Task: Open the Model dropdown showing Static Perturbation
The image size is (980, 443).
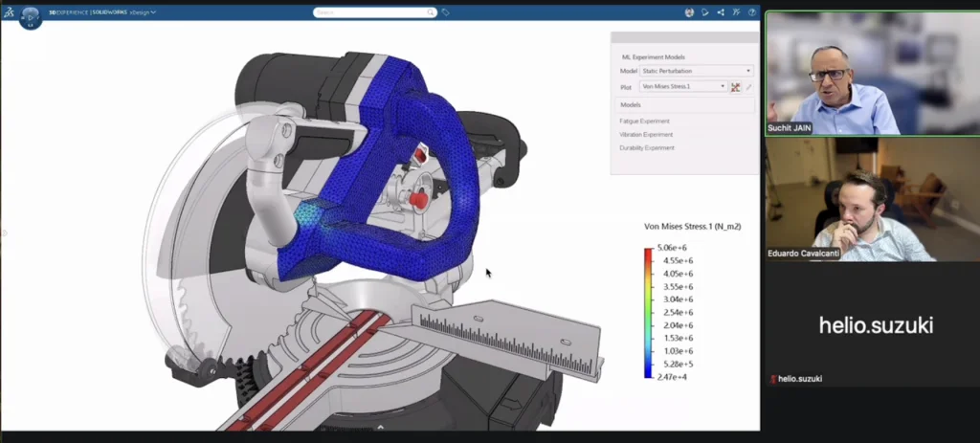Action: click(x=697, y=71)
